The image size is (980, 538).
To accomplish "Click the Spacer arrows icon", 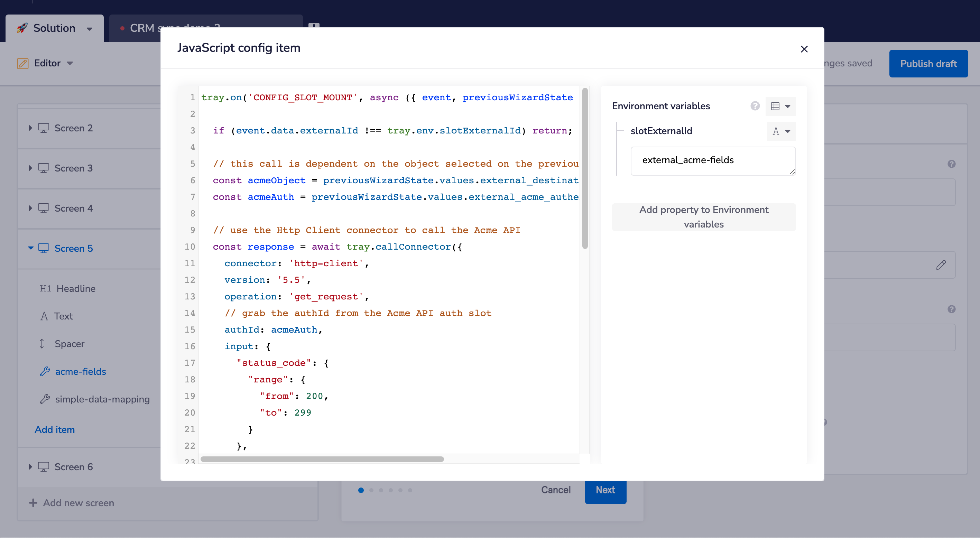I will (x=42, y=344).
